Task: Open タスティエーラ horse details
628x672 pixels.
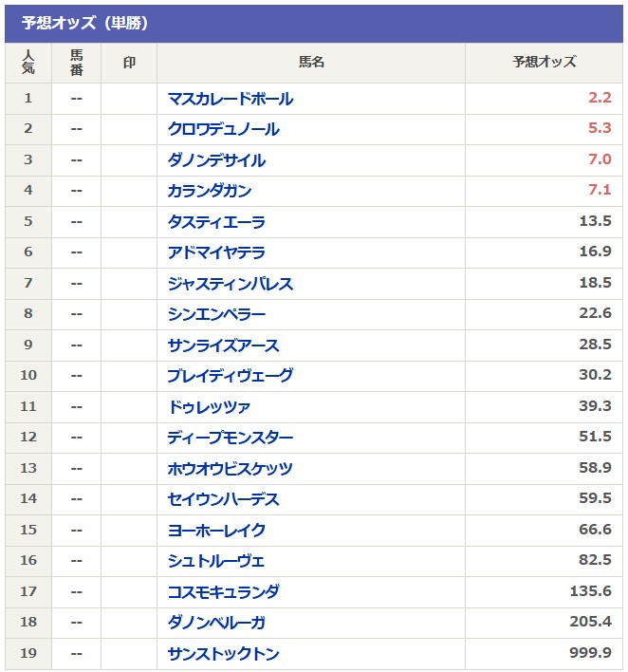Action: (216, 222)
